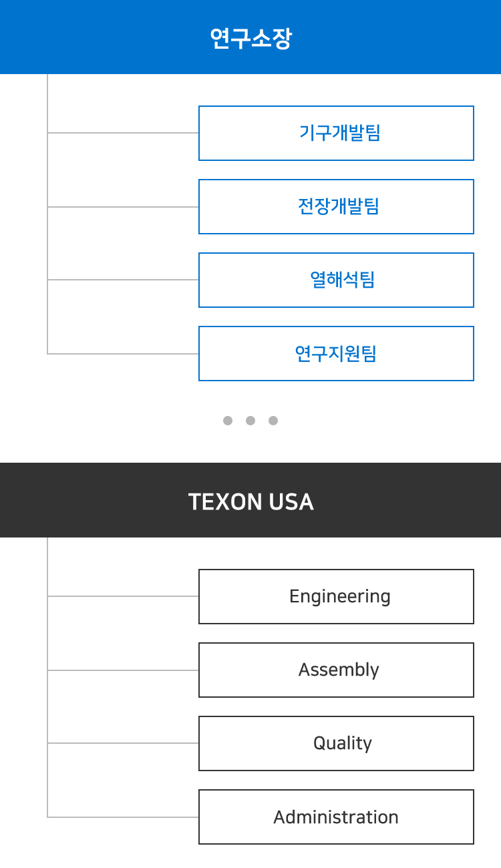Click the connector line leading to Assembly
This screenshot has width=501, height=868.
[124, 670]
